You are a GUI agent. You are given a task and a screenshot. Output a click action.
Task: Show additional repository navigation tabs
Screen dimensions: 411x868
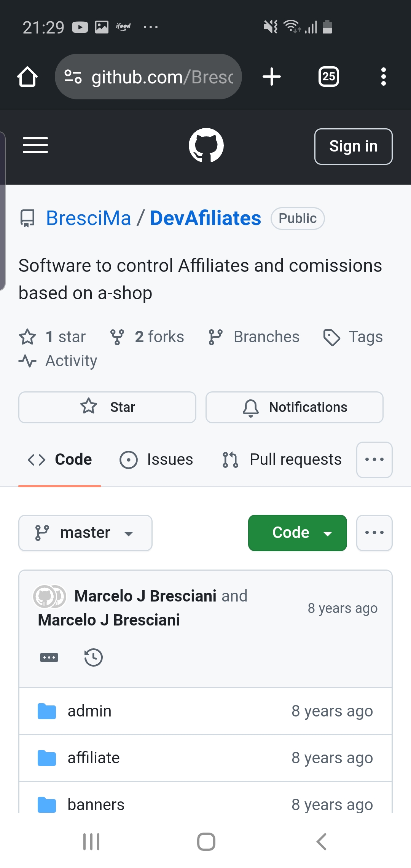click(374, 460)
